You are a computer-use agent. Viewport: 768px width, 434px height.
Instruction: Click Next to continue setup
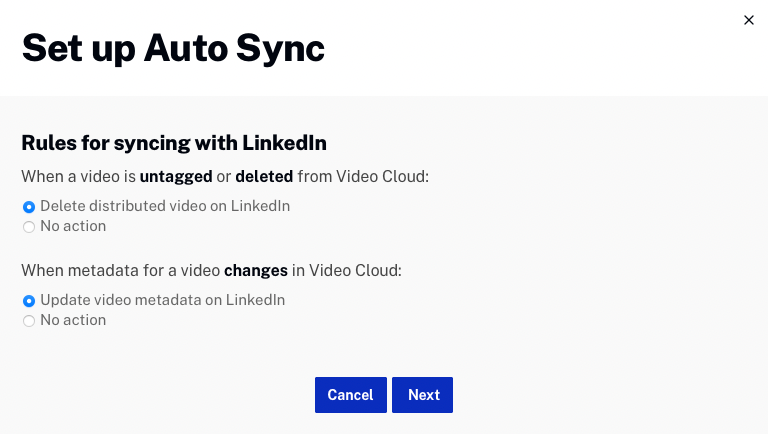click(x=422, y=395)
